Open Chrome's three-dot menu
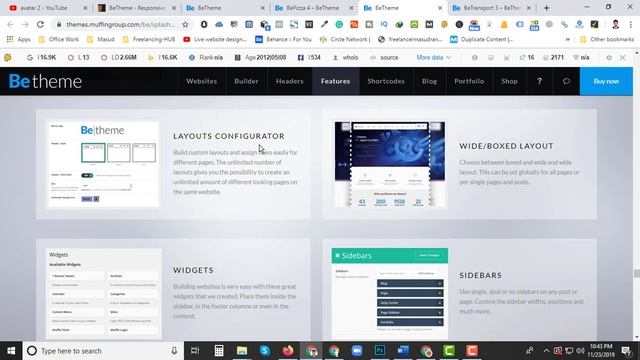The height and width of the screenshot is (360, 640). click(x=631, y=24)
